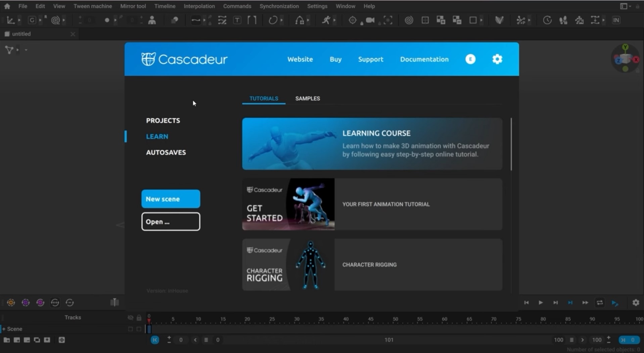
Task: Click the clock icon in top toolbar
Action: 547,20
